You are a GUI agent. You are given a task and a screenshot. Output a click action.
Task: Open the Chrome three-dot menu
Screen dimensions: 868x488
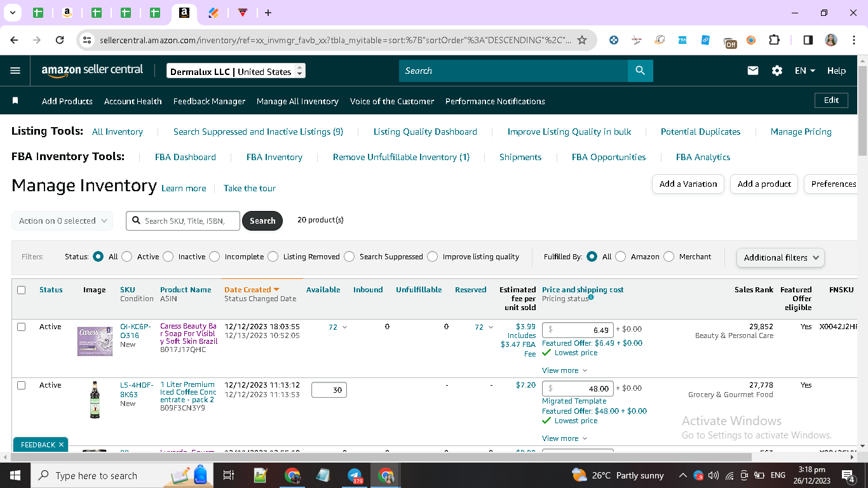[854, 40]
